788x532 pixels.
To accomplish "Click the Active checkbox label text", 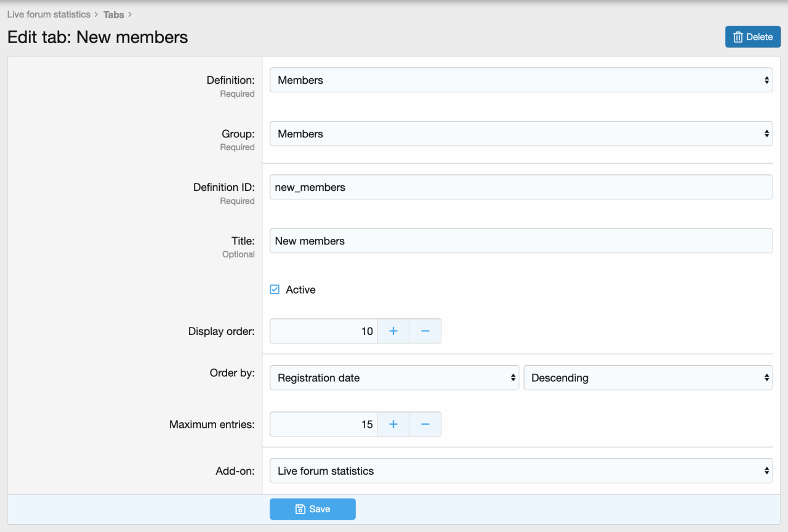I will point(300,290).
